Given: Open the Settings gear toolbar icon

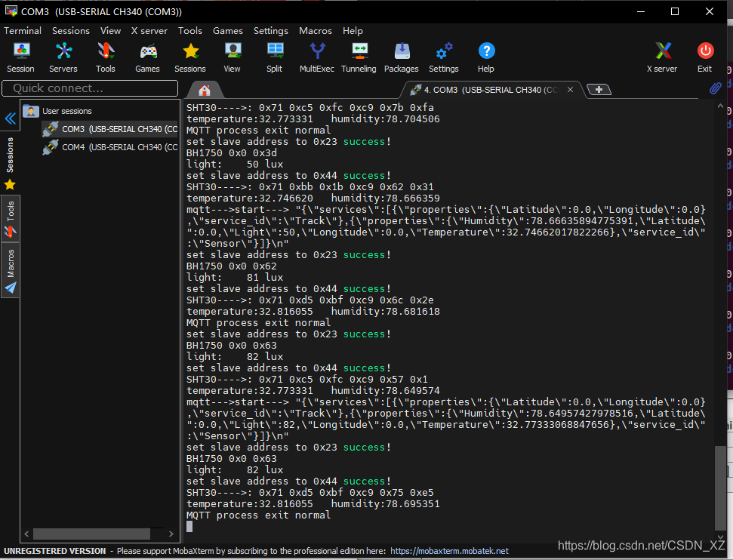Looking at the screenshot, I should (x=444, y=57).
